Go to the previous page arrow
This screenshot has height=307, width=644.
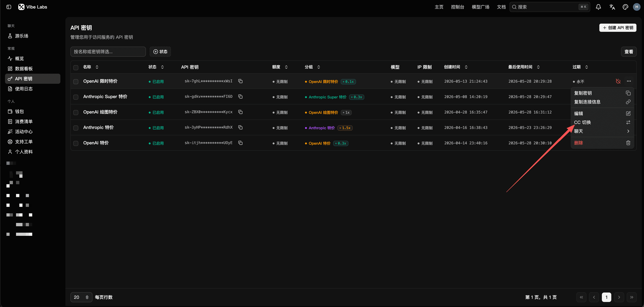click(x=594, y=297)
